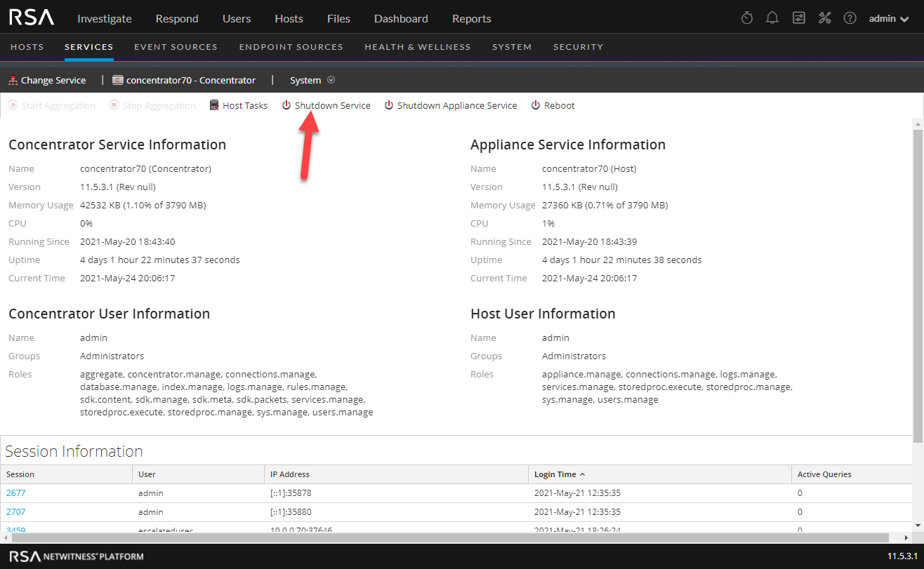924x569 pixels.
Task: Open session 2707 link
Action: point(15,511)
